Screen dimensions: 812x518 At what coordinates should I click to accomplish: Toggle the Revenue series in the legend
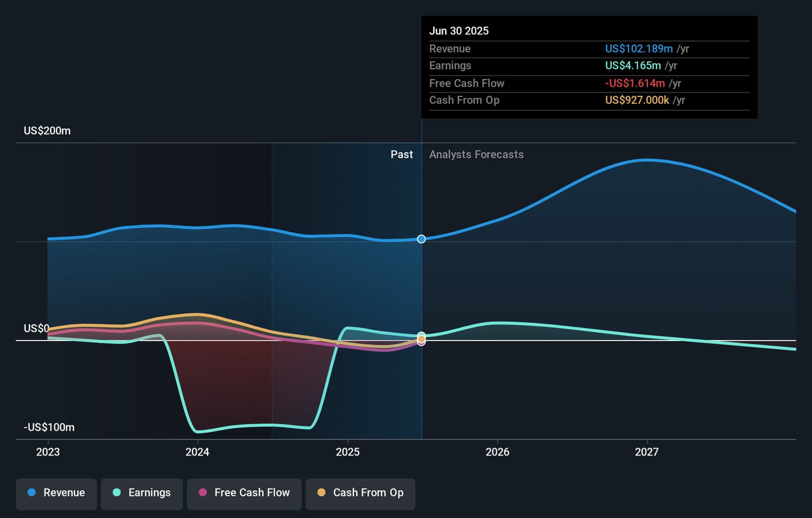click(x=56, y=493)
